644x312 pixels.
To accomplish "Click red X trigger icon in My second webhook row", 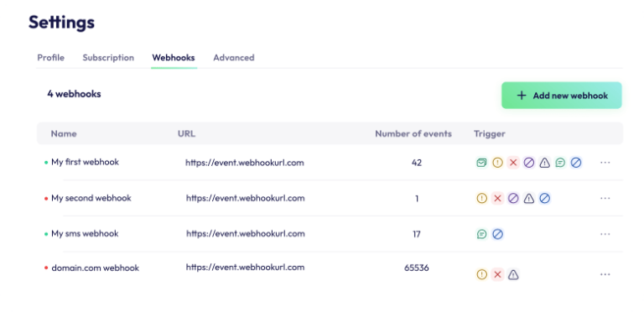I will point(497,198).
